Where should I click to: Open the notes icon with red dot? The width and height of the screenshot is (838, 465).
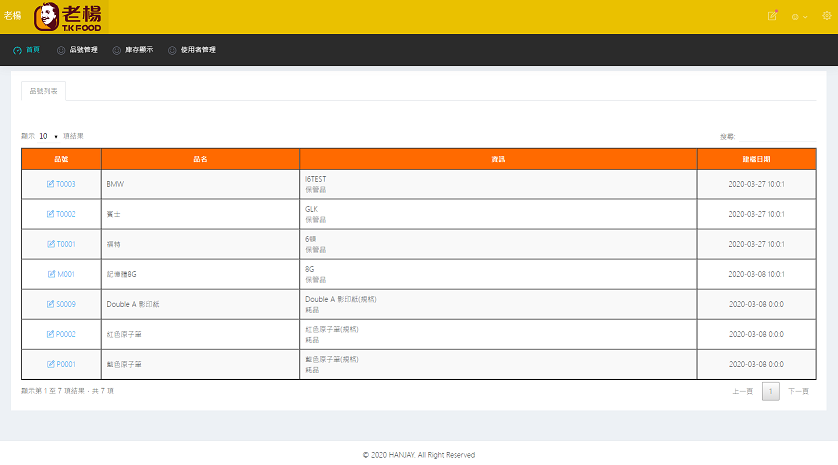772,16
